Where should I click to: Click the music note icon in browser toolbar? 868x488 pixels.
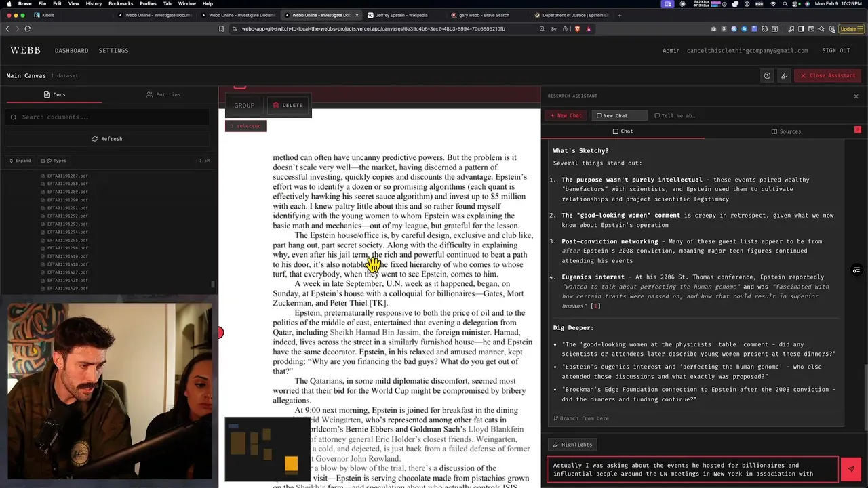(x=791, y=28)
